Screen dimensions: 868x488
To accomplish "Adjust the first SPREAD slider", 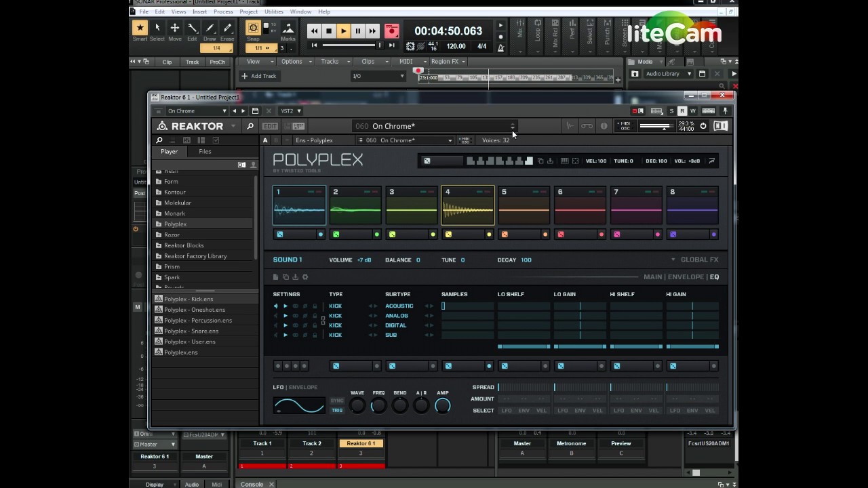I will click(526, 387).
